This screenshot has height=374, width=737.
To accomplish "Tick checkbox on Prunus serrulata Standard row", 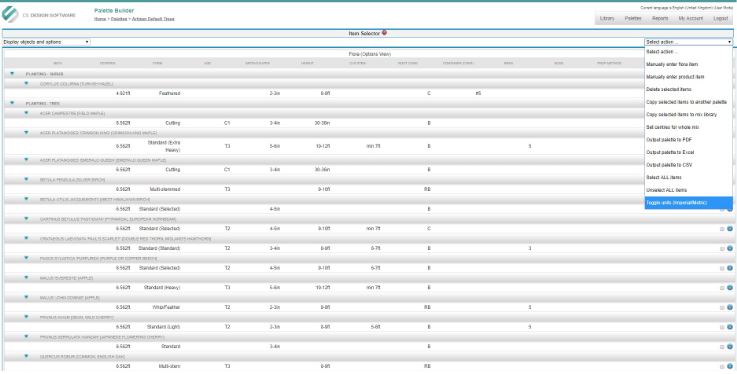I will coord(722,347).
